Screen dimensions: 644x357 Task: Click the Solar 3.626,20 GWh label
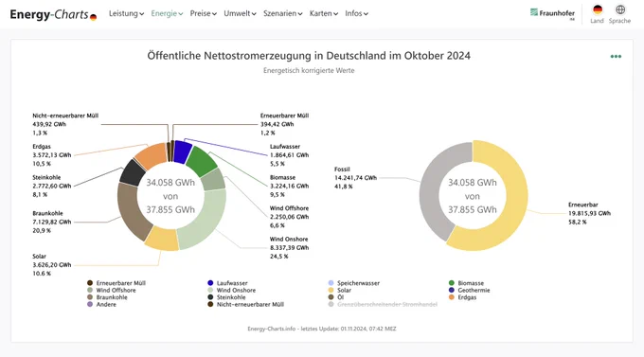(52, 264)
